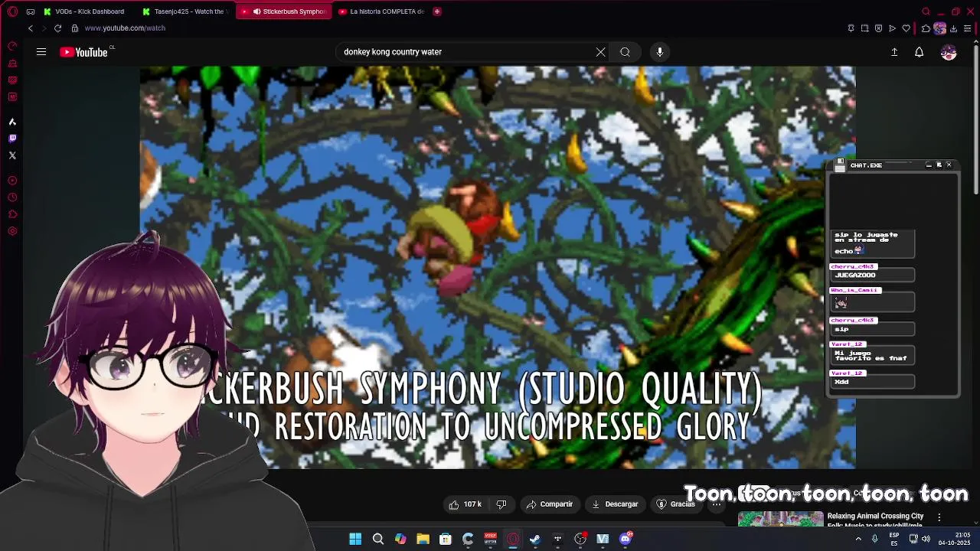Image resolution: width=980 pixels, height=551 pixels.
Task: Open options for Animal Crossing suggestion
Action: (x=939, y=517)
